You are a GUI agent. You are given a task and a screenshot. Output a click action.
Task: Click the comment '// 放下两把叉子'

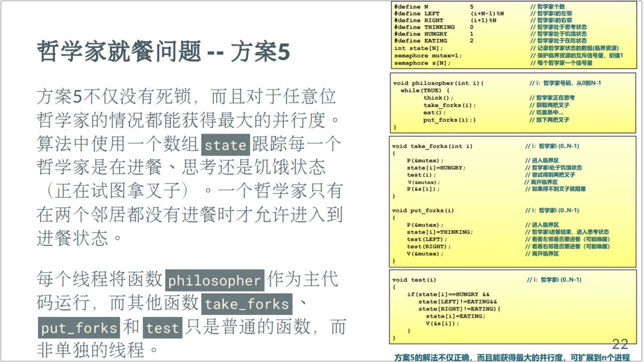549,120
